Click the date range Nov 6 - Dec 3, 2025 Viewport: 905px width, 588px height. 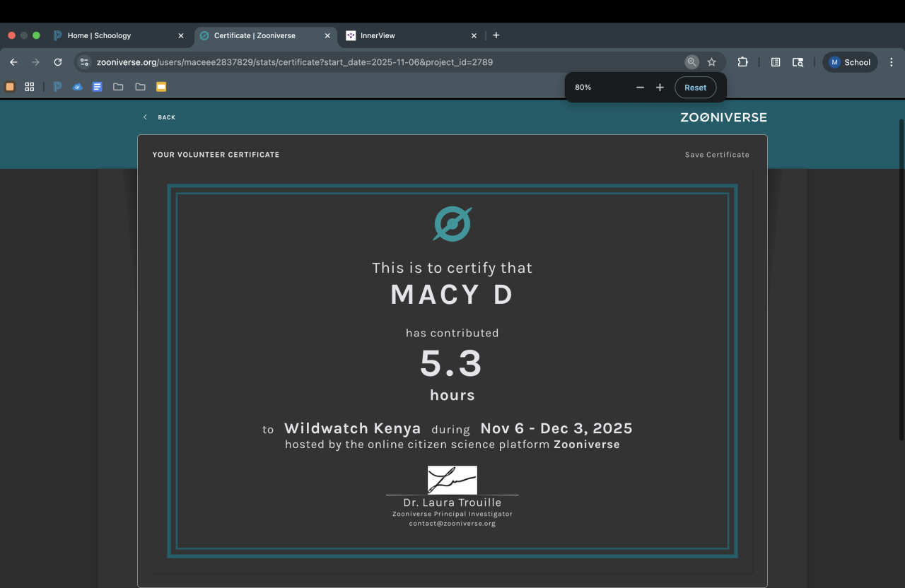coord(556,428)
